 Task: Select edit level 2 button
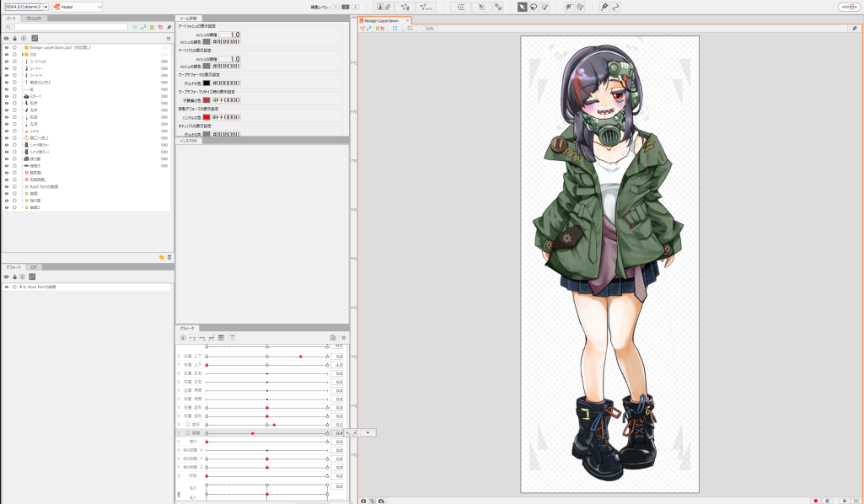[x=346, y=7]
